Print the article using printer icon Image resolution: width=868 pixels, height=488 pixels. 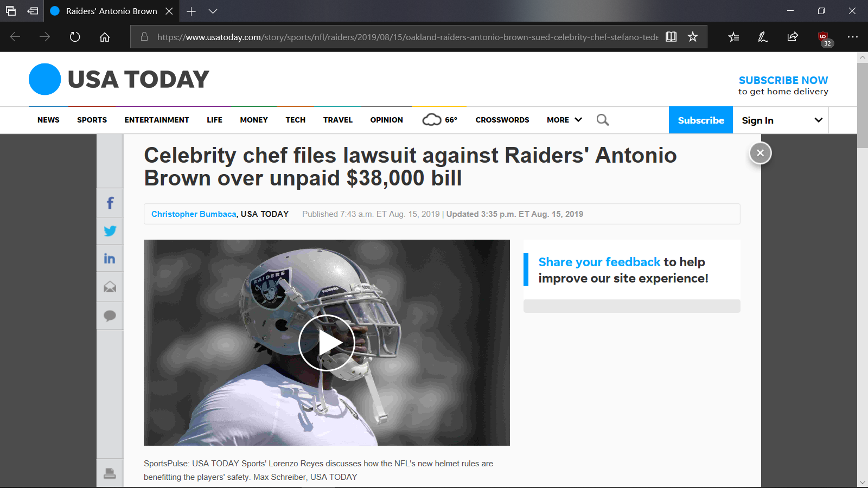110,473
